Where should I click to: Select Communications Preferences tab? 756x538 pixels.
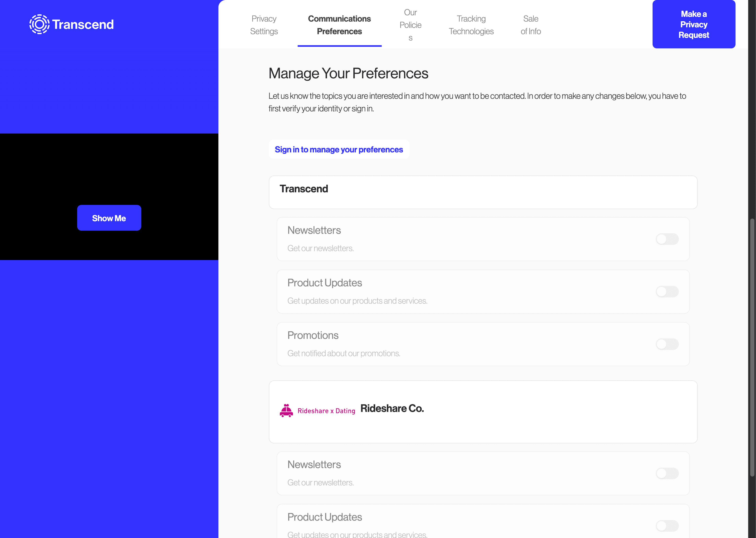point(339,25)
